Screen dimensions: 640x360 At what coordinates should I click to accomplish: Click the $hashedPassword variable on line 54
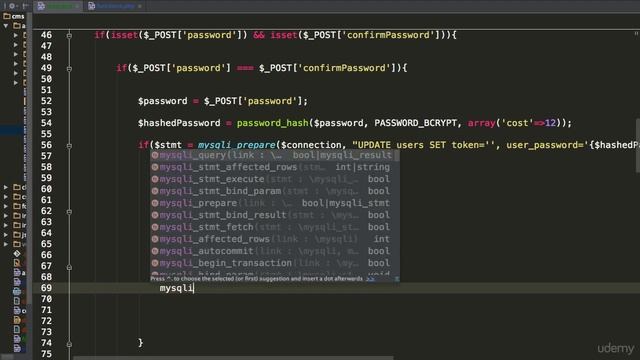pyautogui.click(x=179, y=123)
